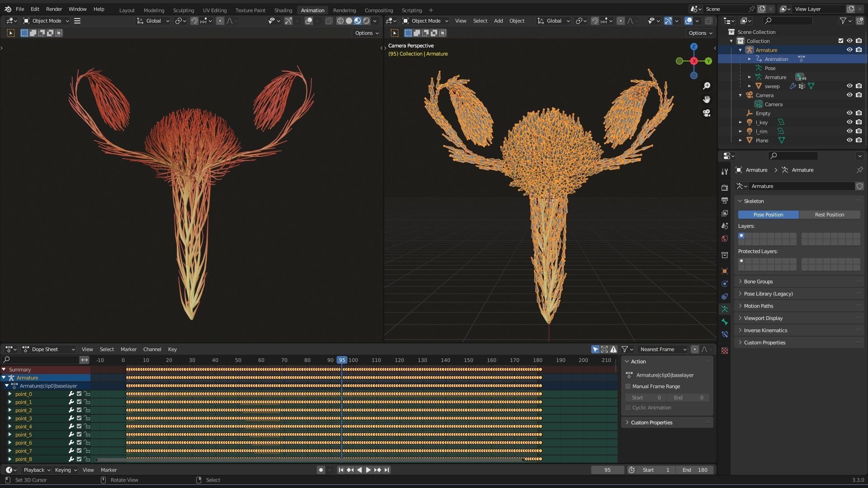Open the Physics properties tab
868x488 pixels.
pos(725,284)
